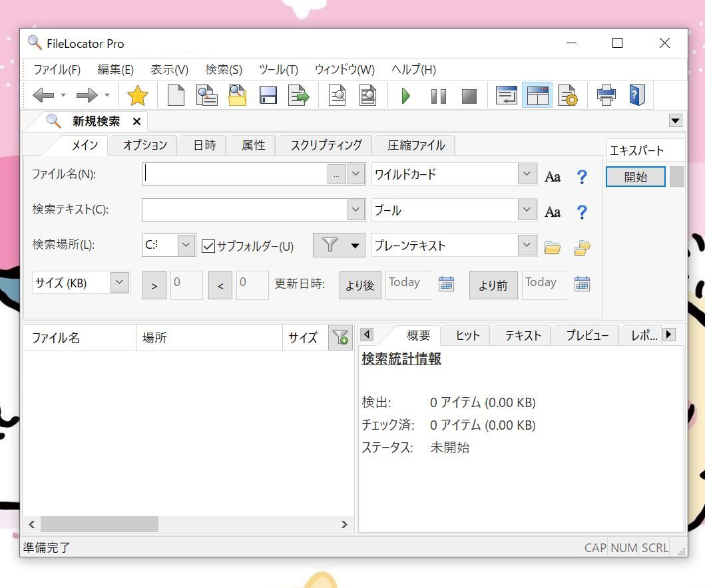
Task: Toggle word wrap toolbar icon
Action: (x=506, y=95)
